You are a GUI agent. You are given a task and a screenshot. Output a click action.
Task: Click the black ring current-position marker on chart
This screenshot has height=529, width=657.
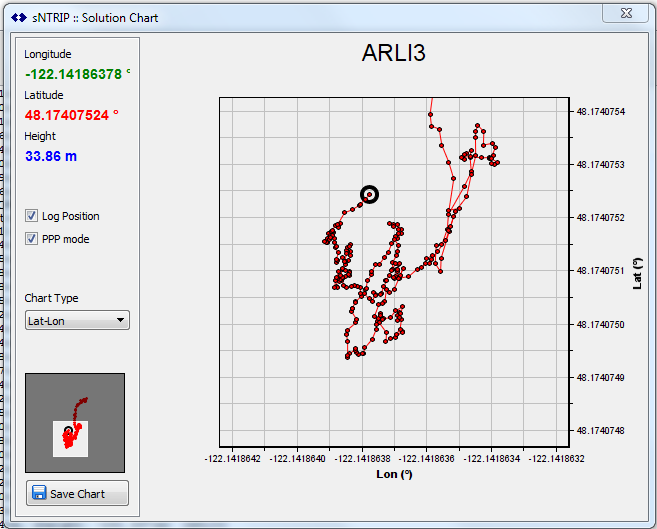pyautogui.click(x=369, y=194)
